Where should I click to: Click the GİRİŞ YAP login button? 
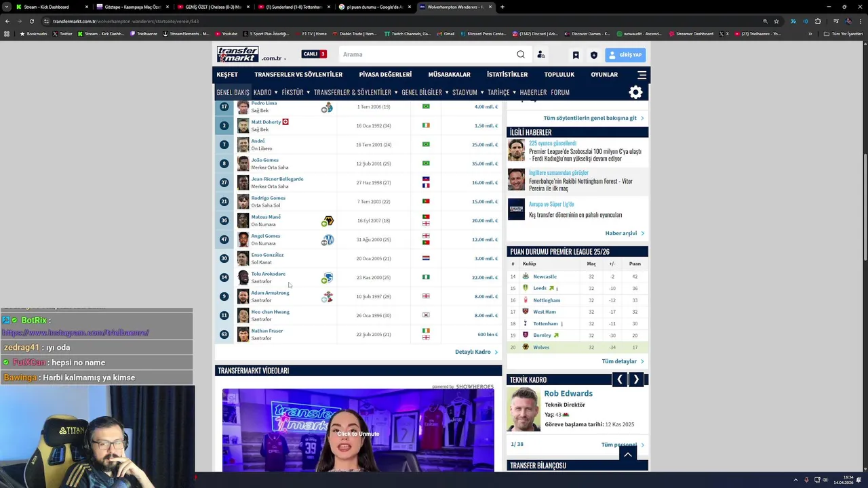(625, 55)
